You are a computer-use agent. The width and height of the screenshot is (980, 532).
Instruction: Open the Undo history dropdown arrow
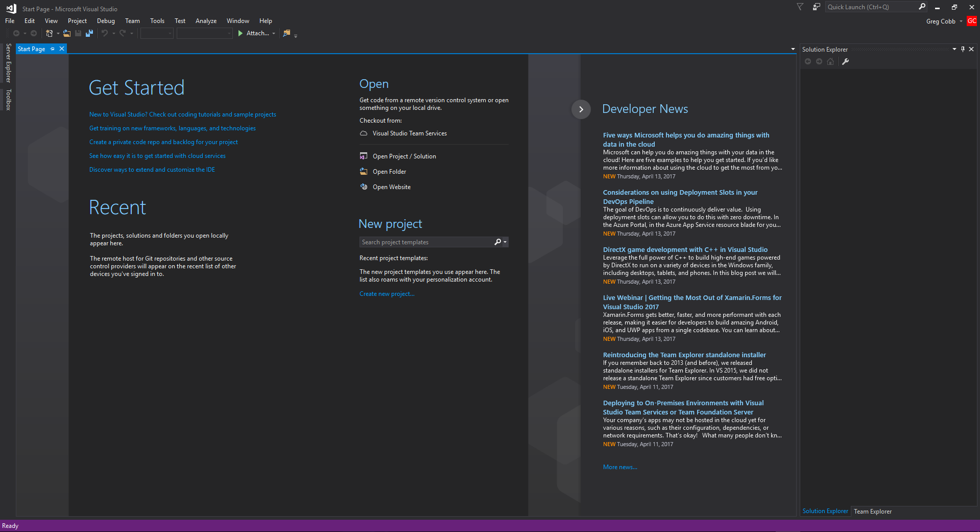pos(113,34)
